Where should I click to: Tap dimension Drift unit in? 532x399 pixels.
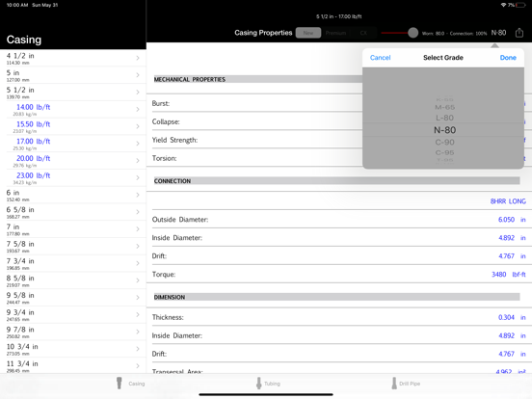pyautogui.click(x=522, y=354)
